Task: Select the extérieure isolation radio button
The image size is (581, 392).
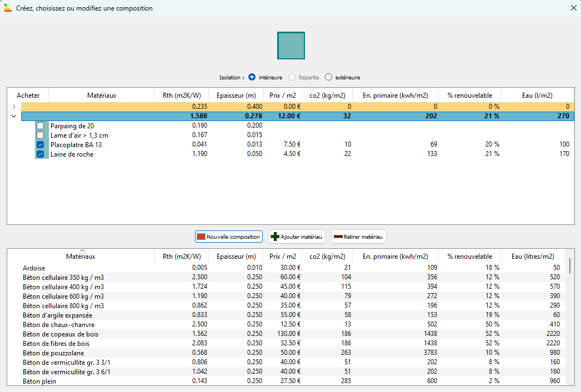Action: point(328,77)
